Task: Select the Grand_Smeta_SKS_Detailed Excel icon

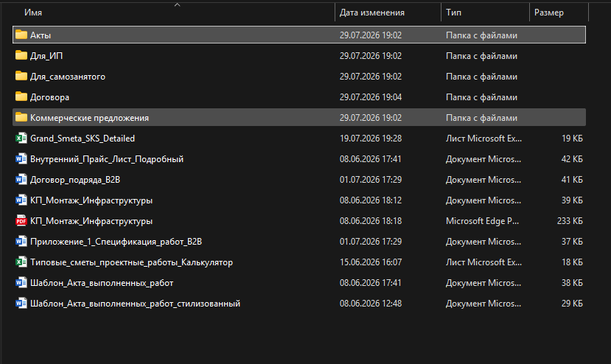Action: (21, 138)
